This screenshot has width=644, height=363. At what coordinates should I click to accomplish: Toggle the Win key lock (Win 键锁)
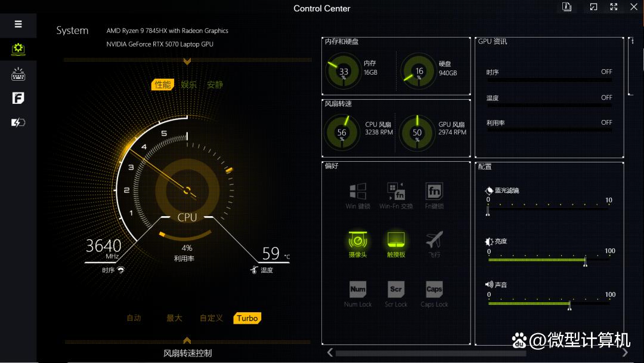click(358, 192)
